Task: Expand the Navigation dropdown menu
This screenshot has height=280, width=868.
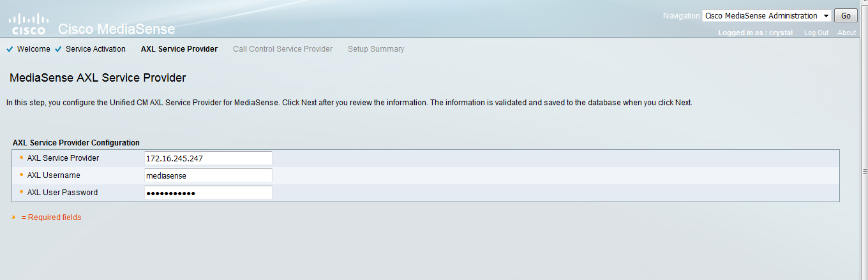Action: pos(766,16)
